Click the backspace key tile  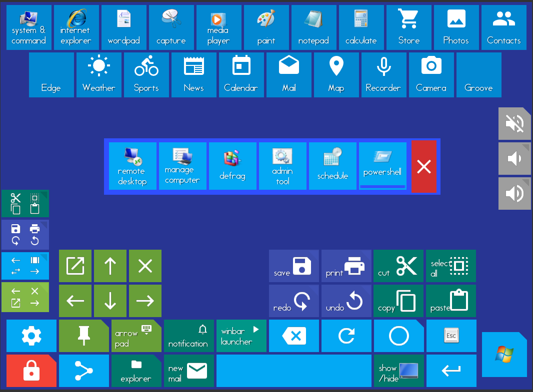point(294,336)
